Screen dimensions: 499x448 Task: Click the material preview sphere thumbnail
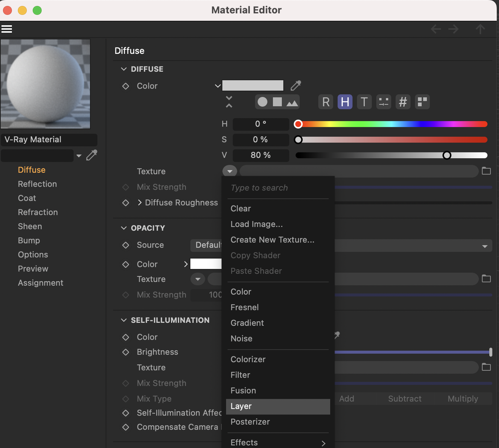(45, 84)
